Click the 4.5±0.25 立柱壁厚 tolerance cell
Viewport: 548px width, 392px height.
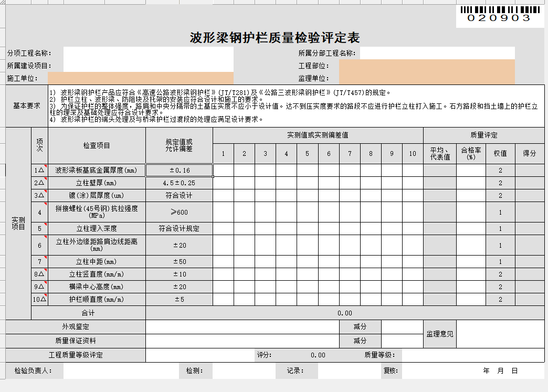click(x=179, y=183)
